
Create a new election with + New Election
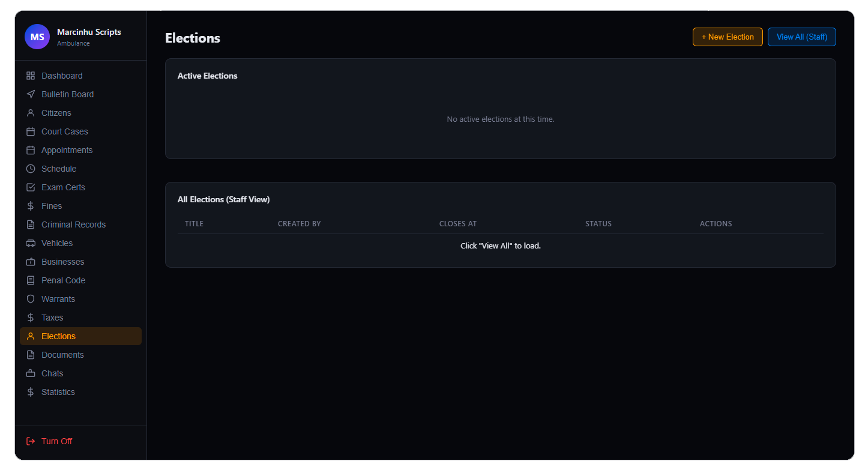click(x=728, y=37)
